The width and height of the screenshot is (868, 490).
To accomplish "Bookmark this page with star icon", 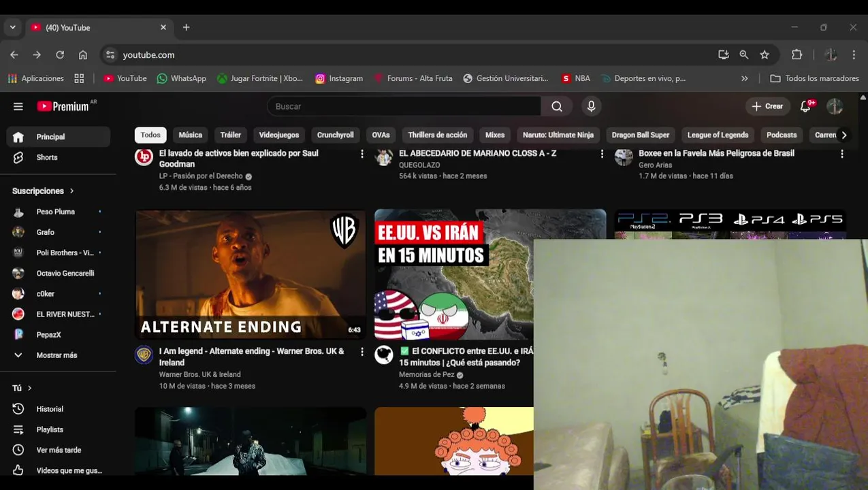I will [765, 54].
